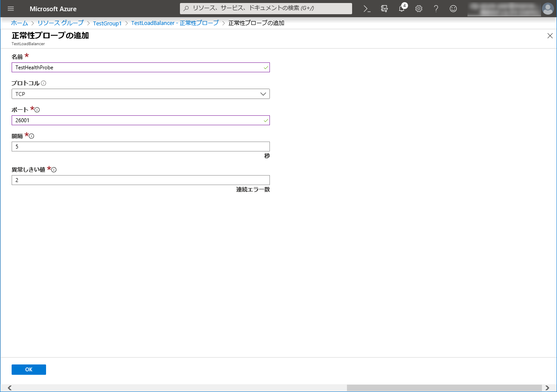
Task: Click the horizontal scrollbar thumb
Action: (x=444, y=388)
